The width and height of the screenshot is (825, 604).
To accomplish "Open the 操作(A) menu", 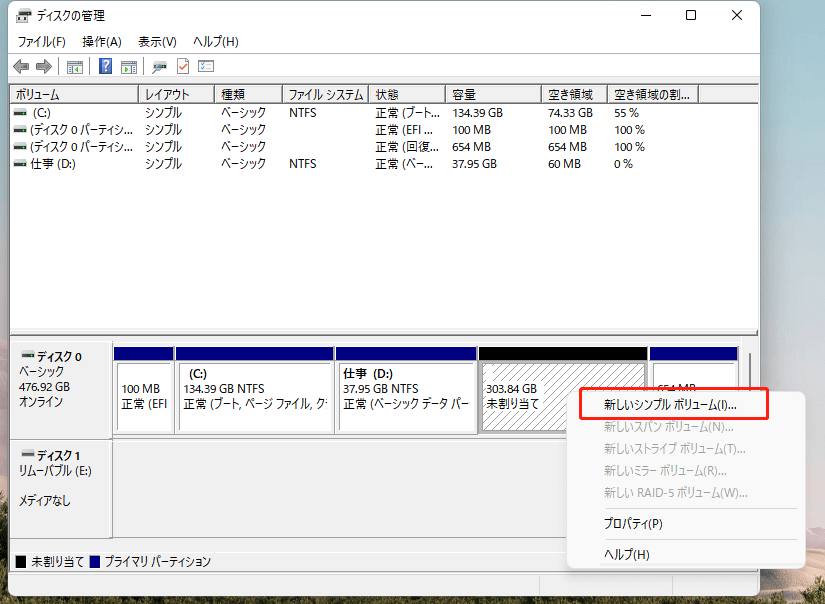I will (x=101, y=41).
